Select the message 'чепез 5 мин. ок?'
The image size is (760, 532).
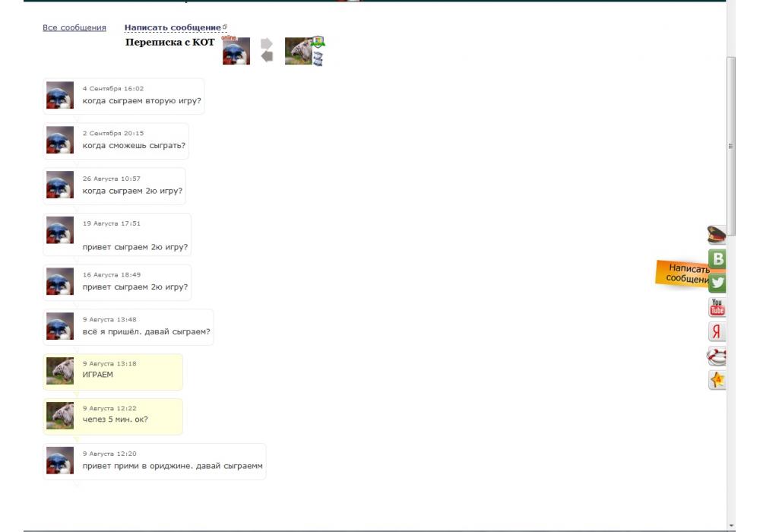coord(113,416)
